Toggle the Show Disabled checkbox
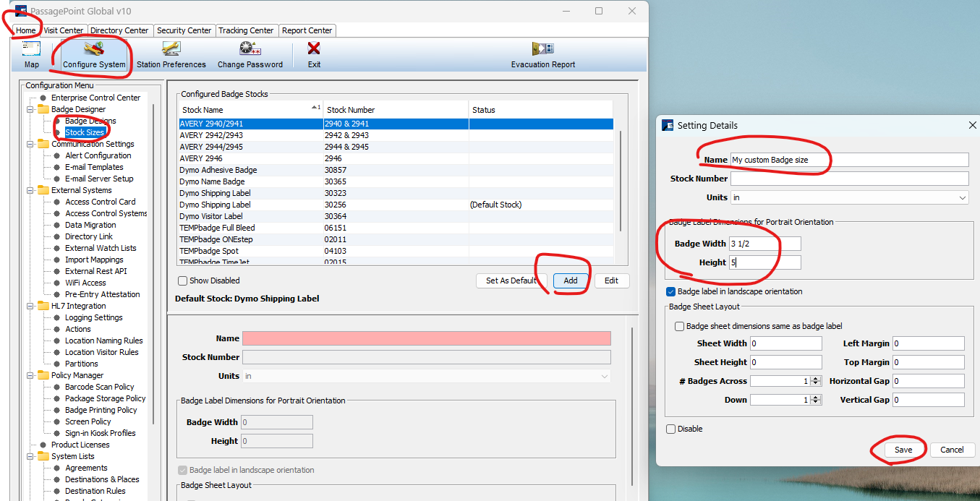980x501 pixels. (x=183, y=281)
